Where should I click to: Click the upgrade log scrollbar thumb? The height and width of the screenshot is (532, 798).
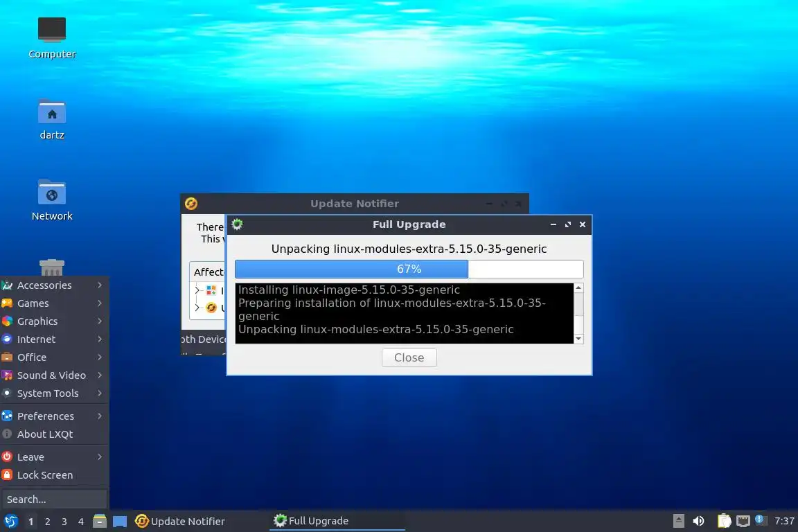(x=578, y=304)
